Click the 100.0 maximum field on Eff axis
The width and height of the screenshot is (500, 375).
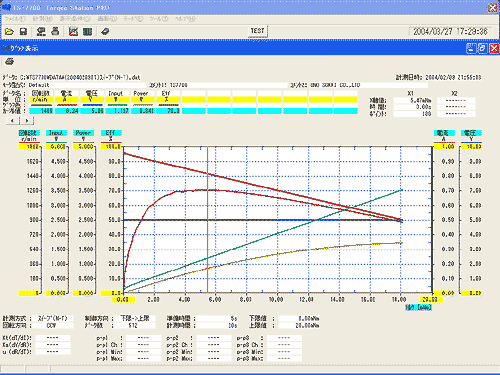click(x=111, y=147)
